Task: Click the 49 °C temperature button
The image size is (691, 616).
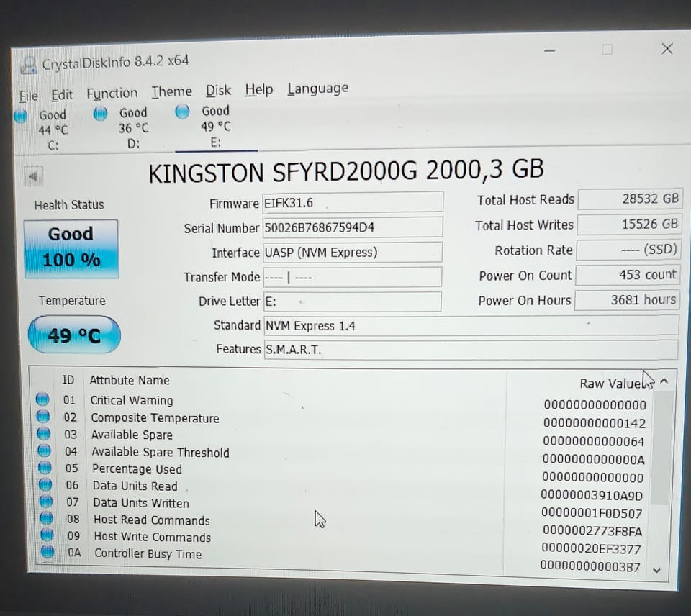Action: tap(74, 335)
